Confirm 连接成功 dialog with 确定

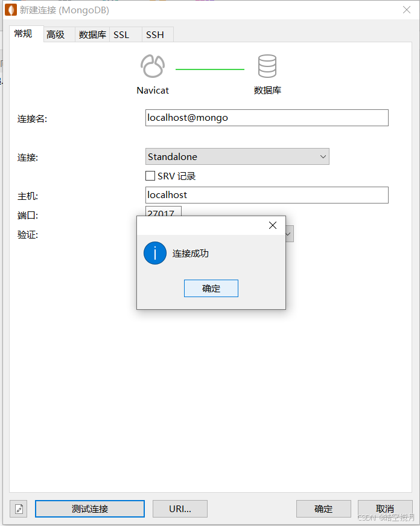(x=211, y=289)
